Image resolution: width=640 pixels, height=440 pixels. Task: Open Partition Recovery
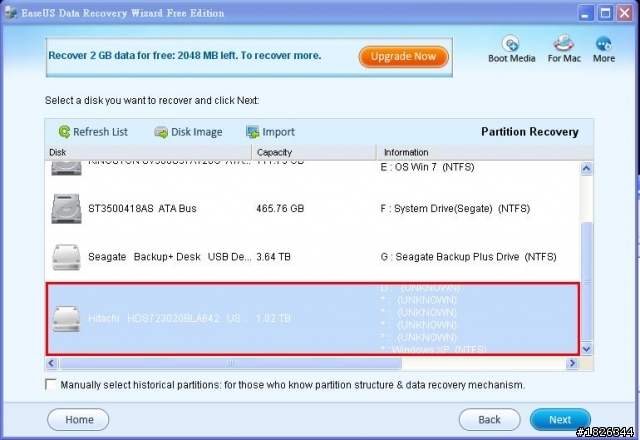click(x=529, y=132)
